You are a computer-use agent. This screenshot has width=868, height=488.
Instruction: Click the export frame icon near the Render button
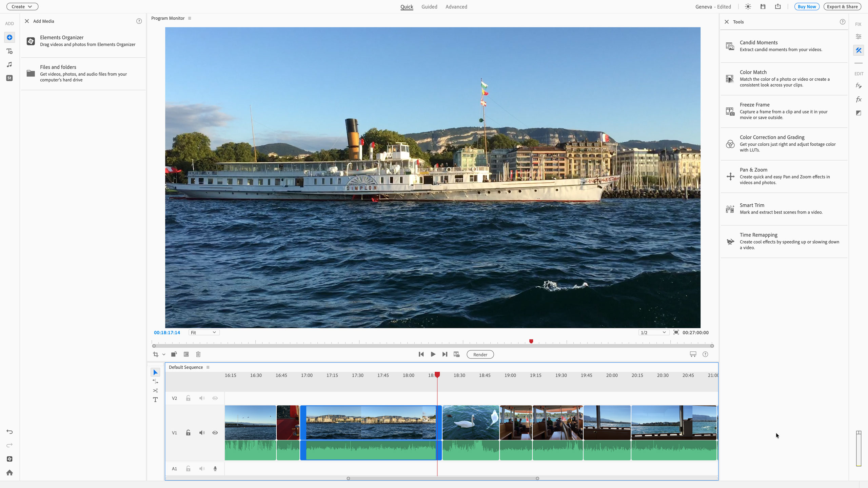tap(457, 354)
